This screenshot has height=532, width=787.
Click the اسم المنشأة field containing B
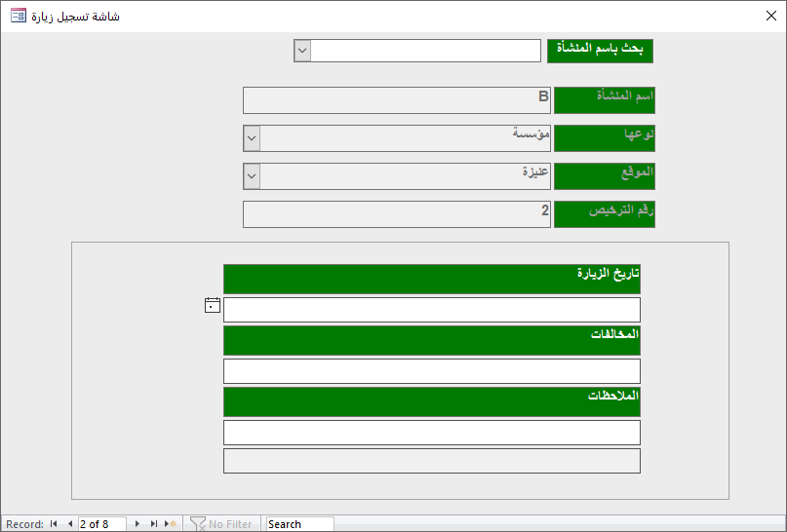397,100
